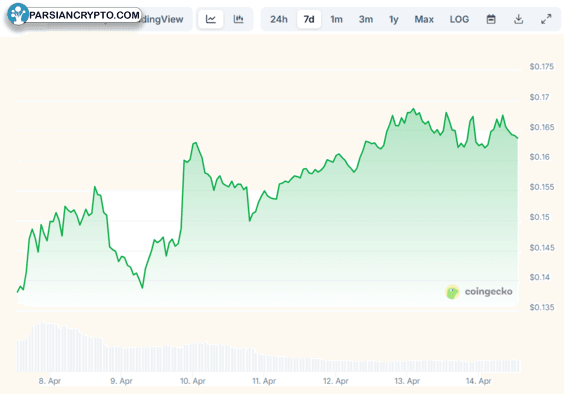Image resolution: width=564 pixels, height=394 pixels.
Task: Click the 8. Apr date label
Action: 50,381
